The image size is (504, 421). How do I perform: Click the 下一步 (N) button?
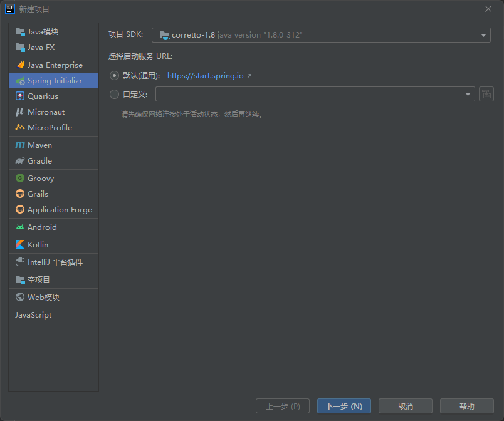tap(344, 407)
